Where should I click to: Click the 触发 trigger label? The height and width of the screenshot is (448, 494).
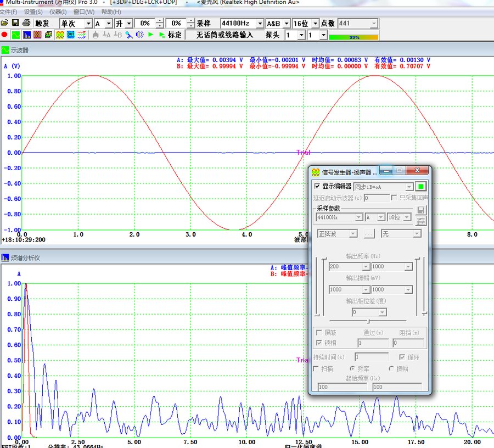[42, 23]
